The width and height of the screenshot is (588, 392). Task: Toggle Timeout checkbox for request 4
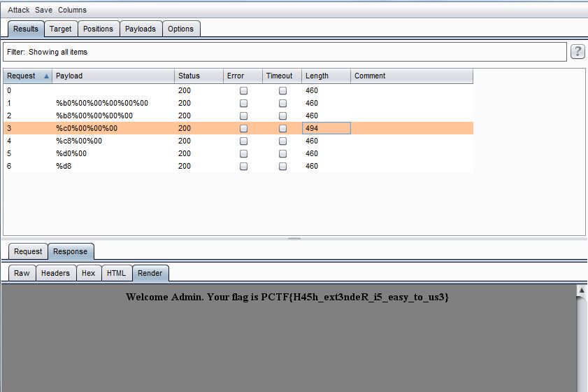click(282, 141)
